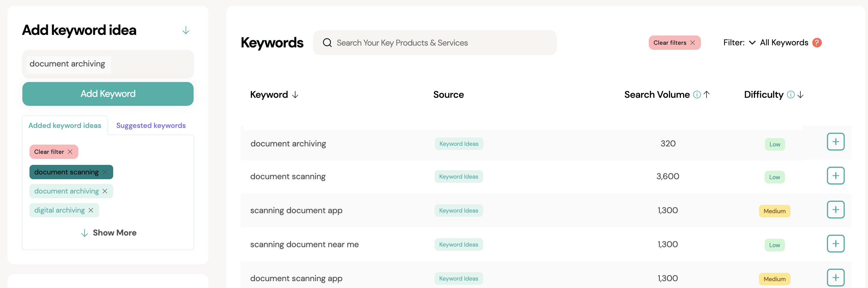Click Medium badge for document scanning app
This screenshot has height=288, width=868.
click(774, 279)
